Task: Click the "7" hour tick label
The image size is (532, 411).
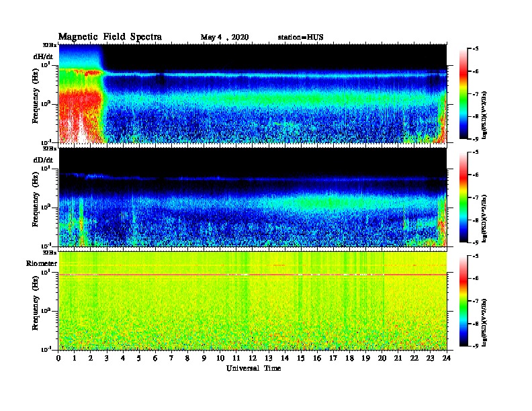Action: pyautogui.click(x=171, y=359)
